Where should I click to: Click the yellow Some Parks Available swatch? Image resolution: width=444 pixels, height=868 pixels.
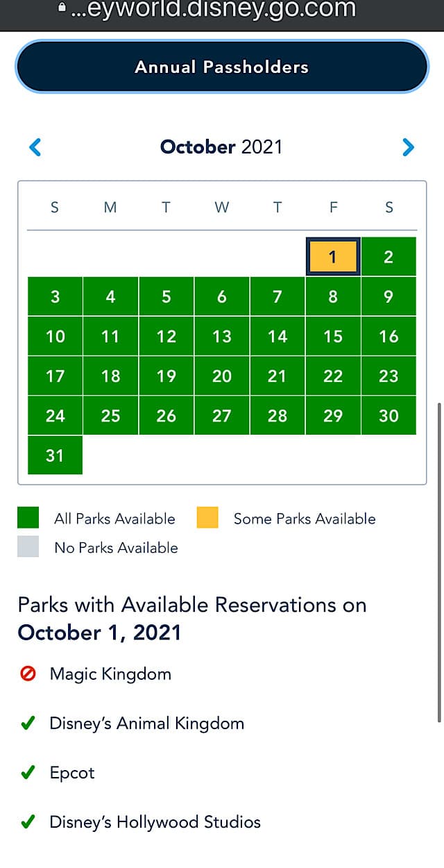click(207, 518)
